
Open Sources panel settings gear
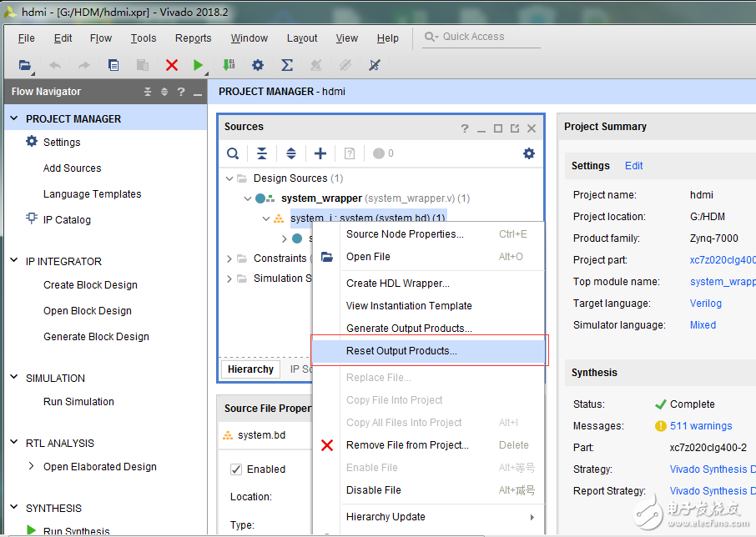(x=529, y=153)
